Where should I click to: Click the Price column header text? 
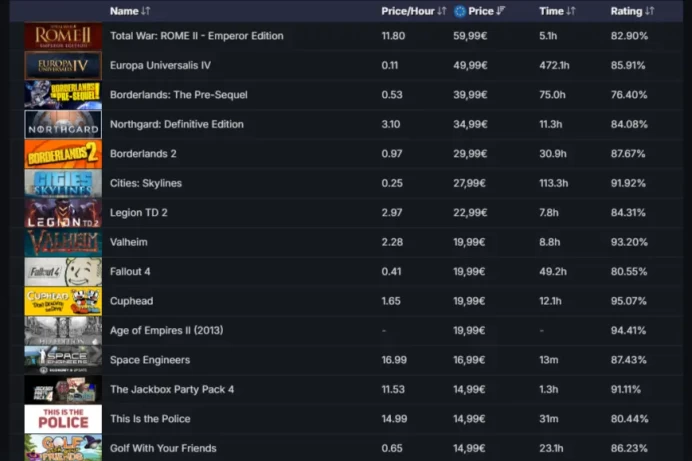tap(481, 11)
